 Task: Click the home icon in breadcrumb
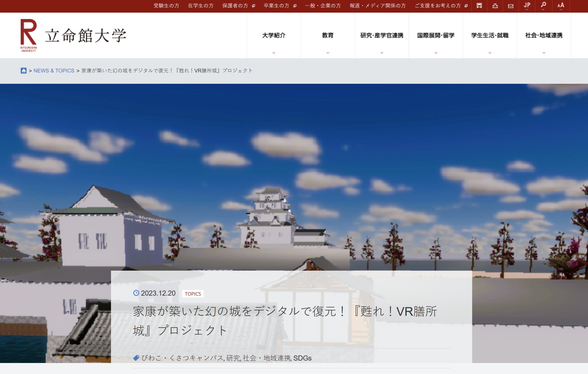(x=24, y=71)
